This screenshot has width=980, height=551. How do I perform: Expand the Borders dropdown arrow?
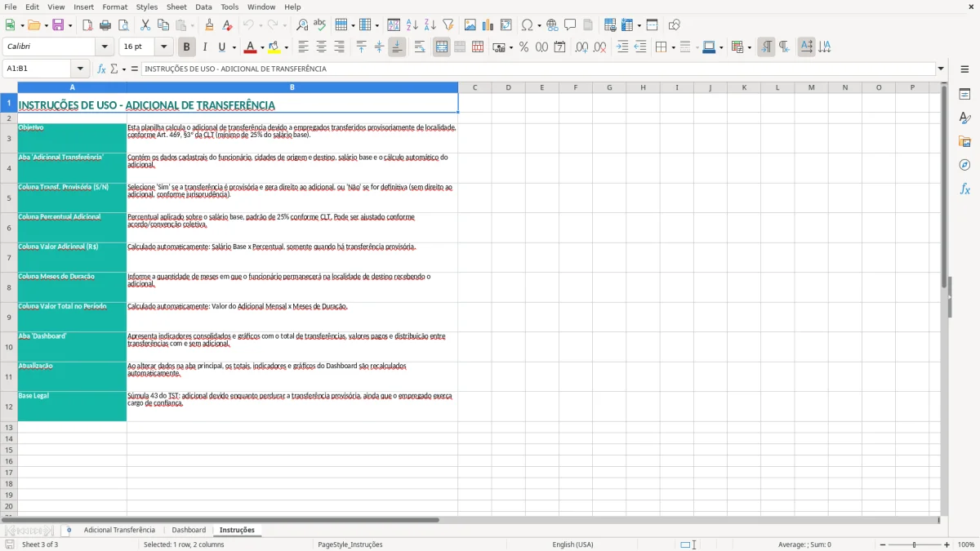[672, 47]
